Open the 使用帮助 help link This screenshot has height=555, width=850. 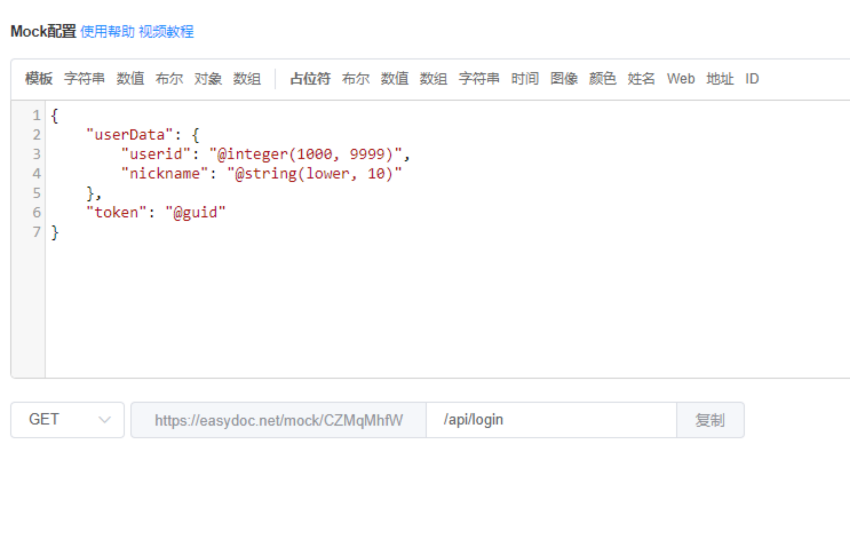(x=107, y=31)
